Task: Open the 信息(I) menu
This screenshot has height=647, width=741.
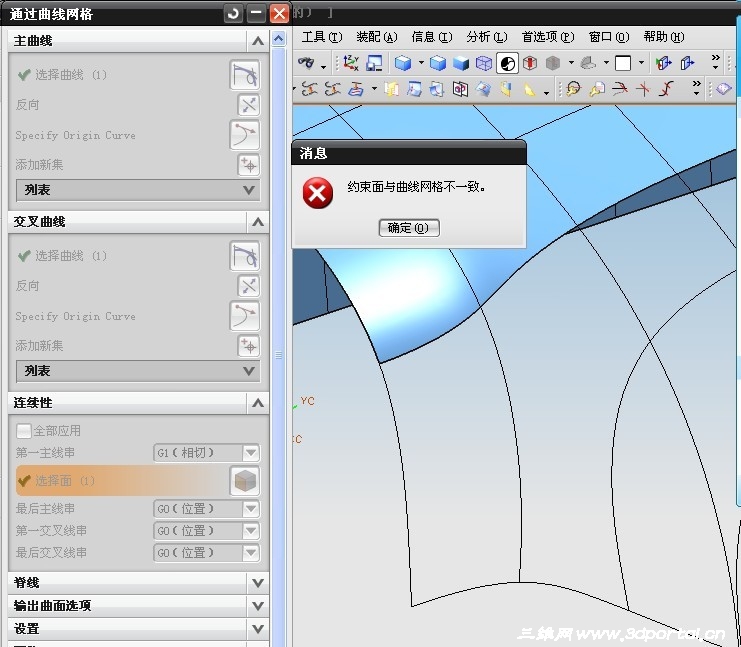Action: click(431, 37)
